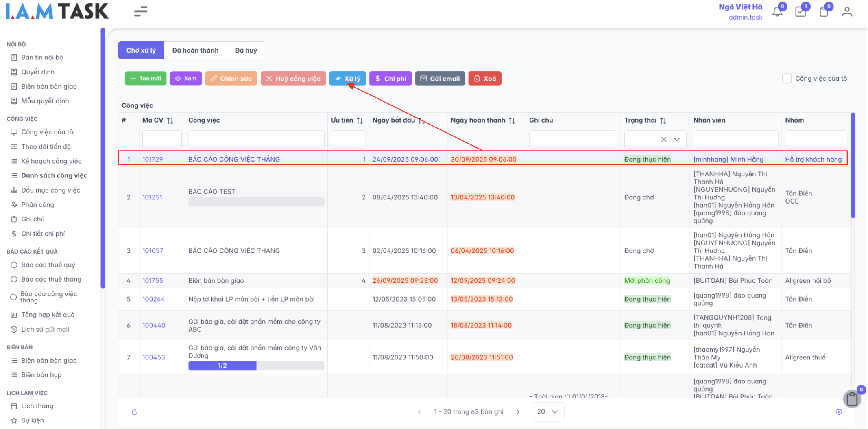Open task link 101729
The height and width of the screenshot is (429, 868).
pos(153,159)
